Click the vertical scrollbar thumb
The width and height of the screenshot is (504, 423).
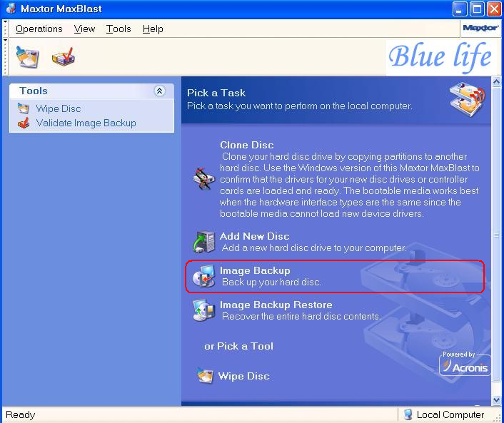pos(496,235)
